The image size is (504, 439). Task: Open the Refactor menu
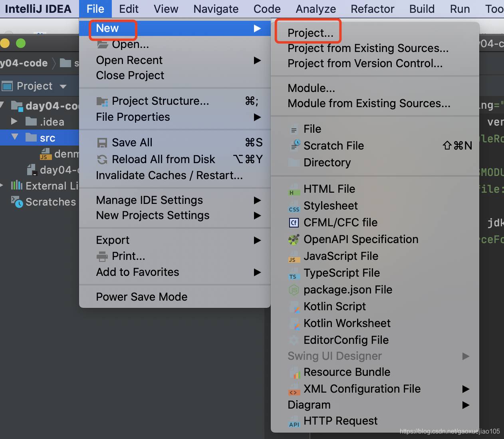point(373,9)
